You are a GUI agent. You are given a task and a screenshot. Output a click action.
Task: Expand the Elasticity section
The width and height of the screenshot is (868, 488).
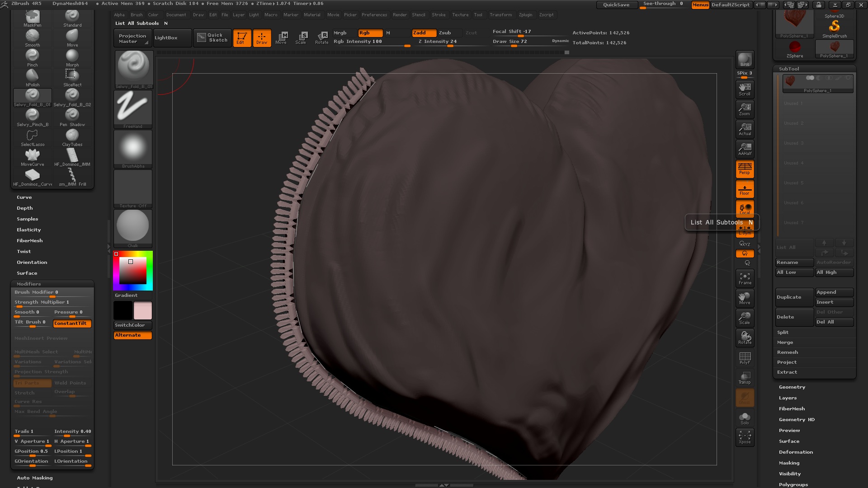[29, 230]
